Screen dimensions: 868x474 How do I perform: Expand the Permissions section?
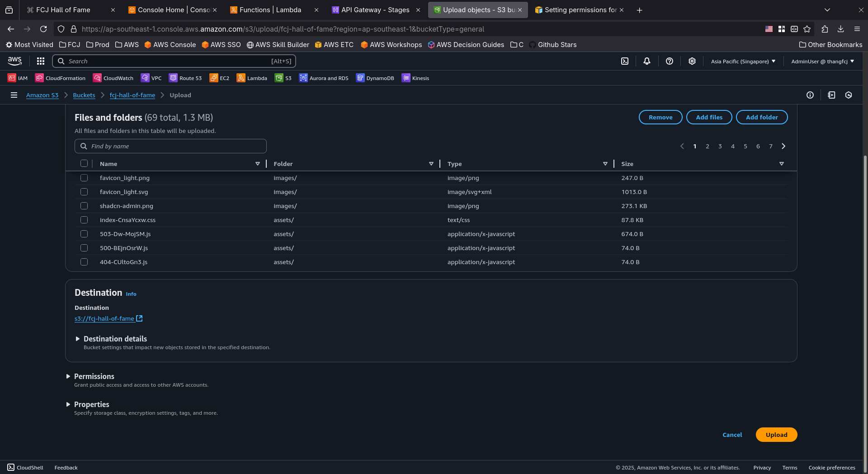tap(90, 376)
